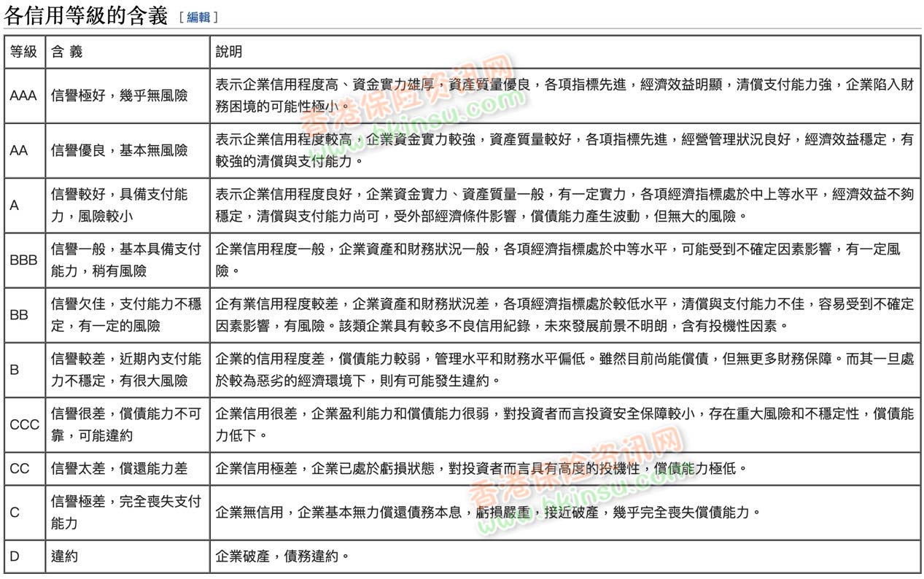
Task: Click the cell 信譽優良，基本無風險
Action: [128, 149]
